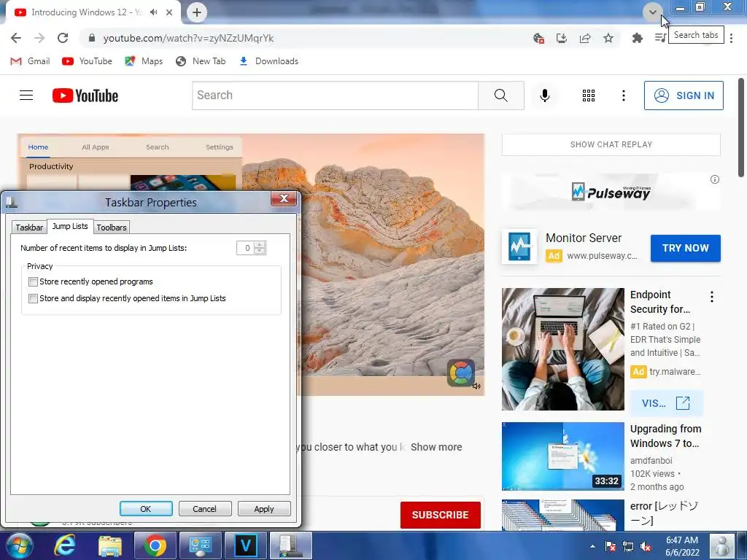Image resolution: width=747 pixels, height=560 pixels.
Task: Open YouTube apps grid icon
Action: [x=589, y=96]
